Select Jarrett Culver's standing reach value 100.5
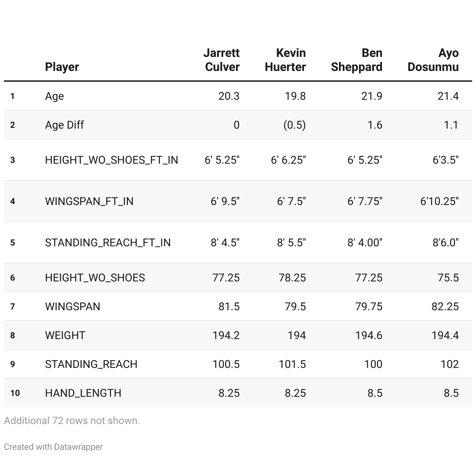The width and height of the screenshot is (476, 456). coord(226,364)
